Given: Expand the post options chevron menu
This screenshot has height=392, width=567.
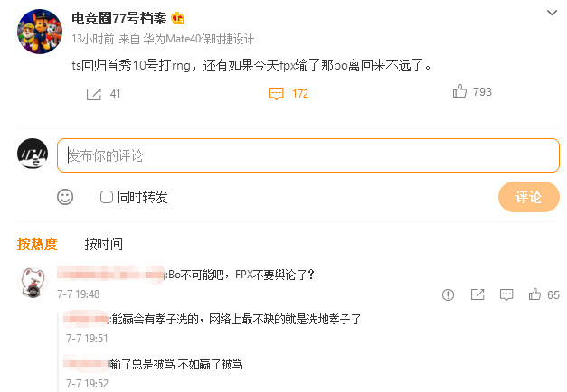Looking at the screenshot, I should (x=553, y=14).
